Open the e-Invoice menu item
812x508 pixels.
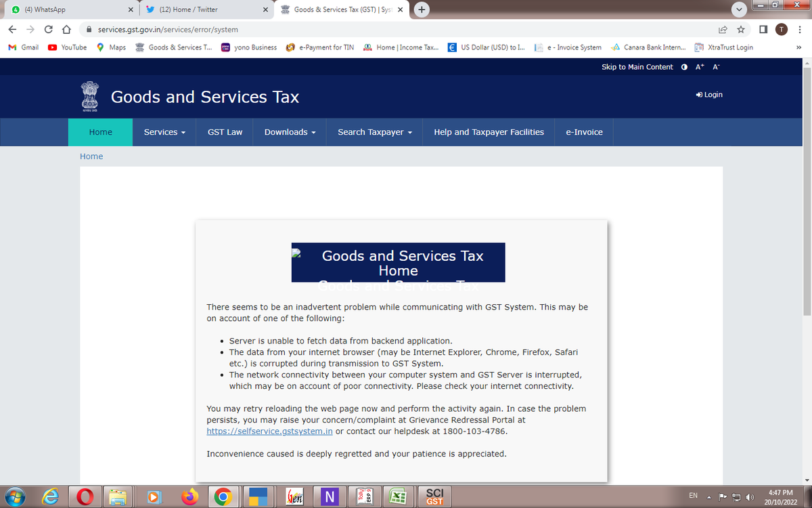click(584, 132)
